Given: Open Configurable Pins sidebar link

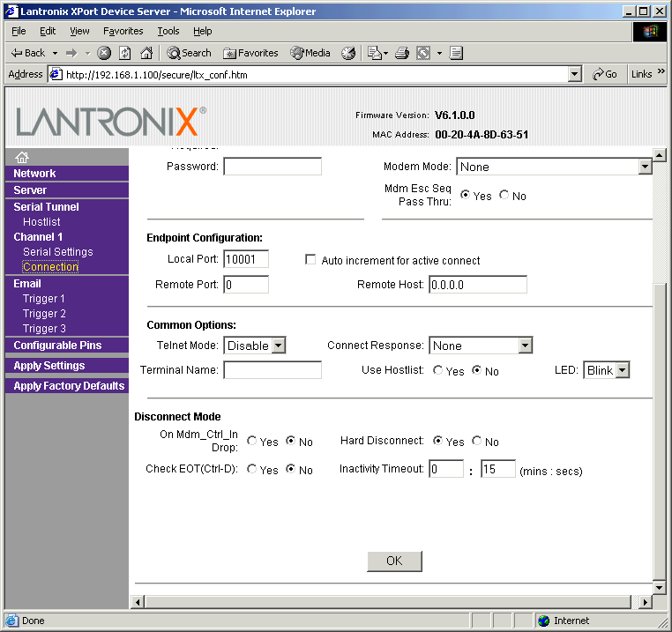Looking at the screenshot, I should tap(57, 346).
